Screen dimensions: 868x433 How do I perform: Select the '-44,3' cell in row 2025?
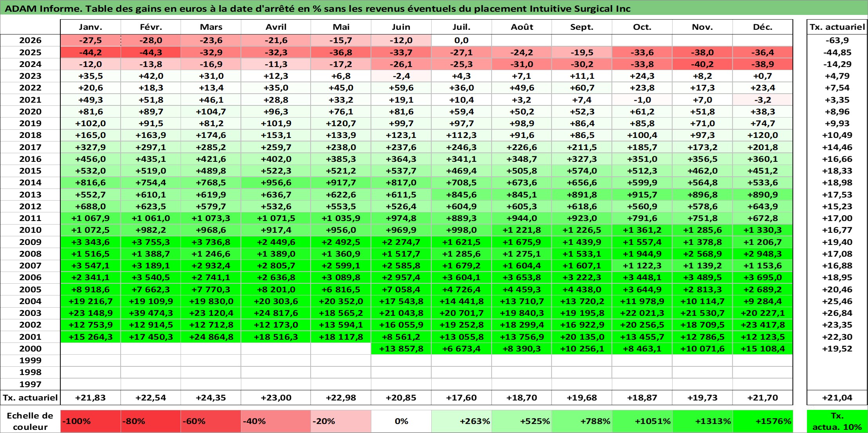point(151,52)
